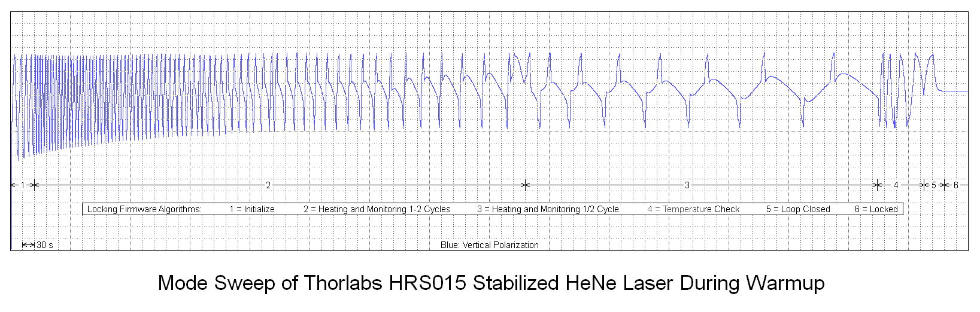Select the phase 2 label on the timeline

[x=268, y=185]
